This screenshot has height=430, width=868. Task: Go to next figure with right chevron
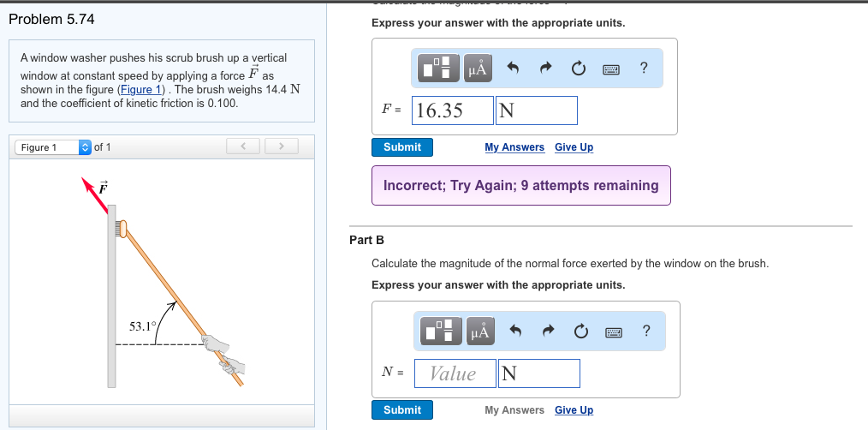click(279, 147)
